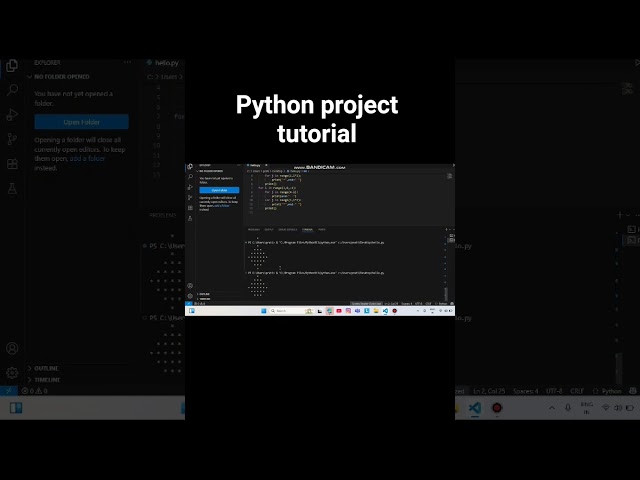Click errors and warnings count in background status bar
640x480 pixels.
34,391
